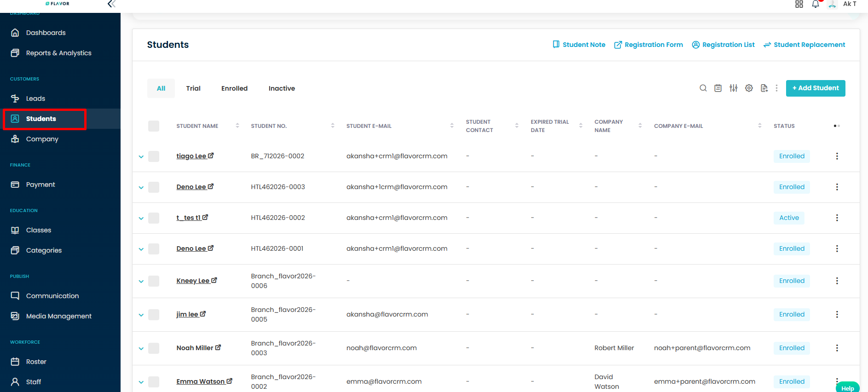Select checkbox for student HTL462026-0003 row
868x392 pixels.
[x=154, y=187]
